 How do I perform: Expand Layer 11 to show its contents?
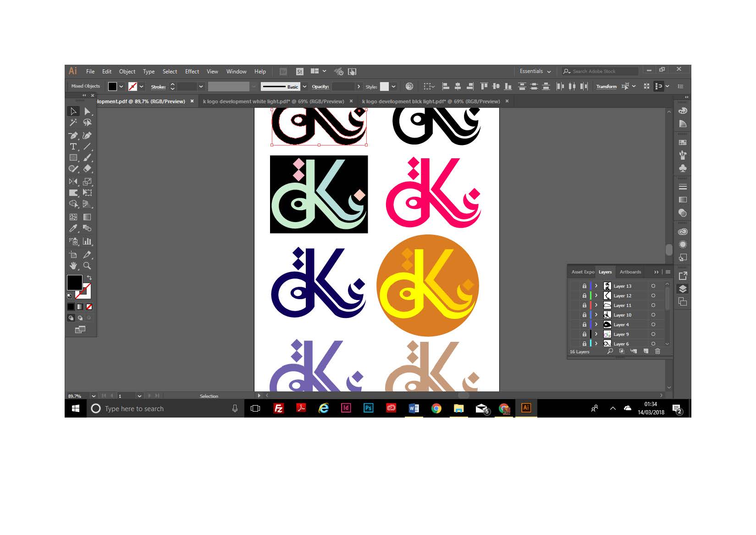(x=596, y=305)
